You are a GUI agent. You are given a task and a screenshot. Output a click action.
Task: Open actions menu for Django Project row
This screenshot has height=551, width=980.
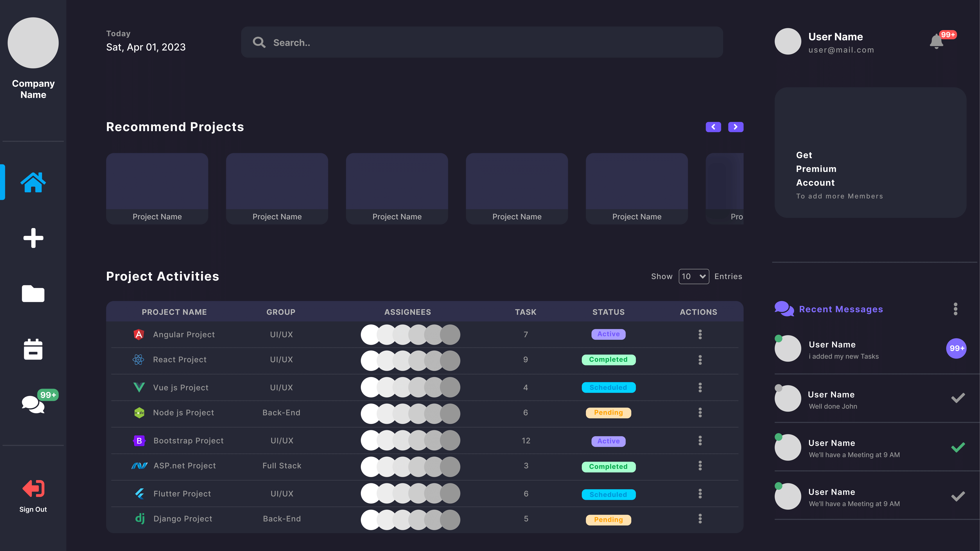click(700, 519)
